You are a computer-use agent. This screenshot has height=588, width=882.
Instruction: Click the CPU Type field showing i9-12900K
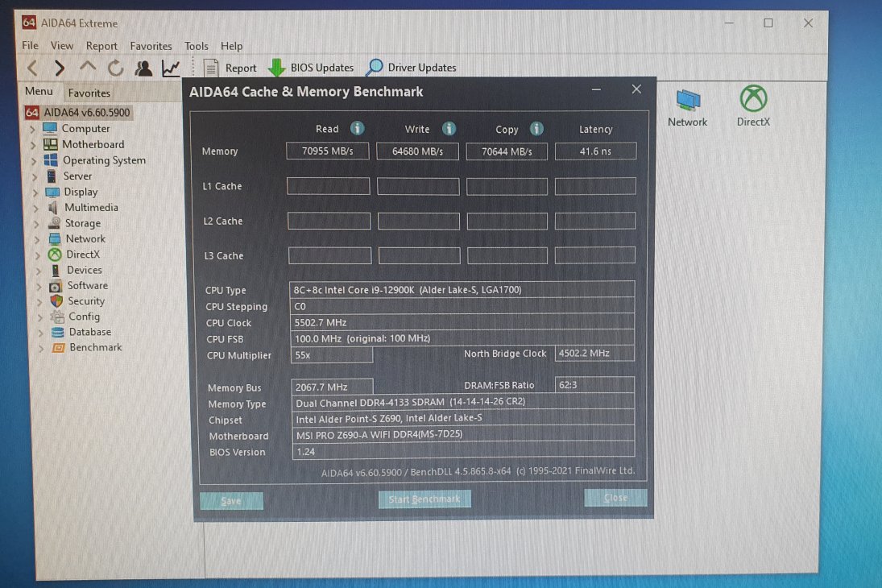[x=462, y=290]
